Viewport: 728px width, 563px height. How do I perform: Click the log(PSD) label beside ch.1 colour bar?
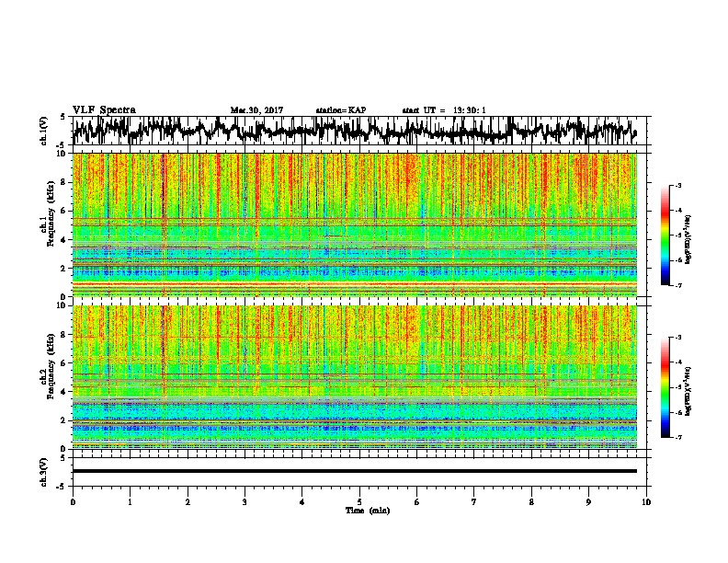tap(688, 239)
